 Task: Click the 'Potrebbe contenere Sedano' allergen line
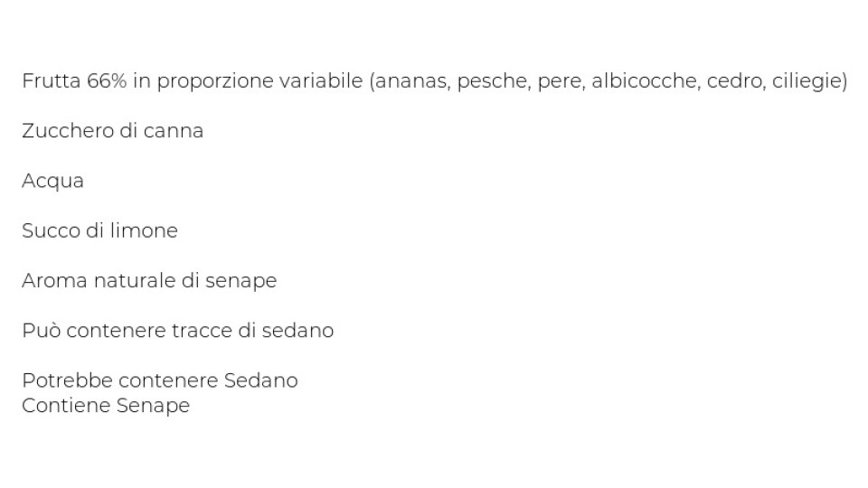160,380
